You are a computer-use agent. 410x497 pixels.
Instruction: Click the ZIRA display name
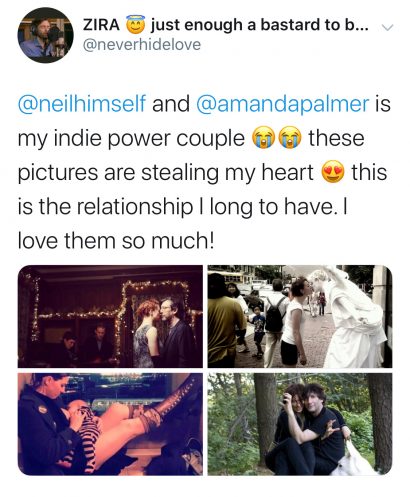tap(101, 25)
